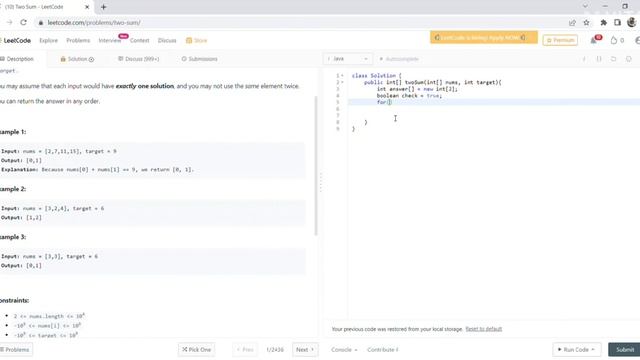Image resolution: width=640 pixels, height=360 pixels.
Task: Click the reset code icon in editor toolbar
Action: tap(613, 59)
